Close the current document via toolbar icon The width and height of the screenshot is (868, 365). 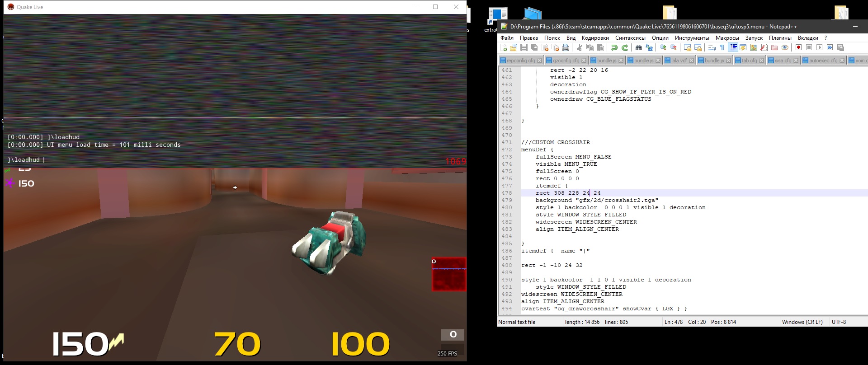pos(545,47)
